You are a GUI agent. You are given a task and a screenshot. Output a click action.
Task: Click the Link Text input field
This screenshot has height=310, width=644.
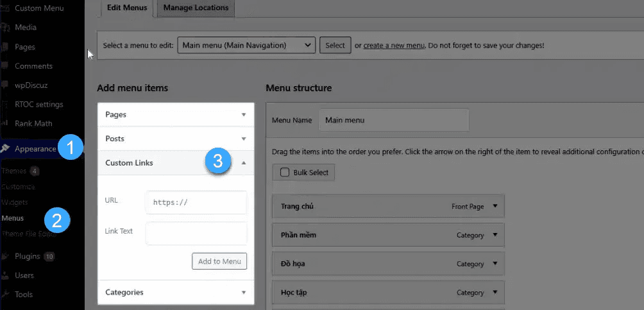click(196, 234)
